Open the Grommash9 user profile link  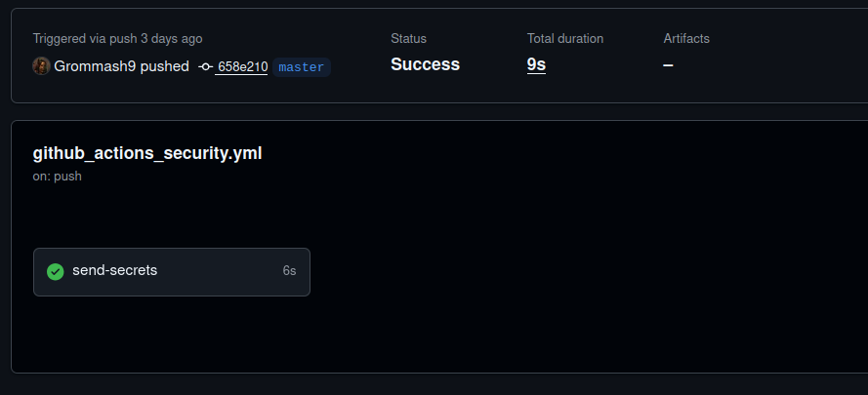pyautogui.click(x=95, y=66)
